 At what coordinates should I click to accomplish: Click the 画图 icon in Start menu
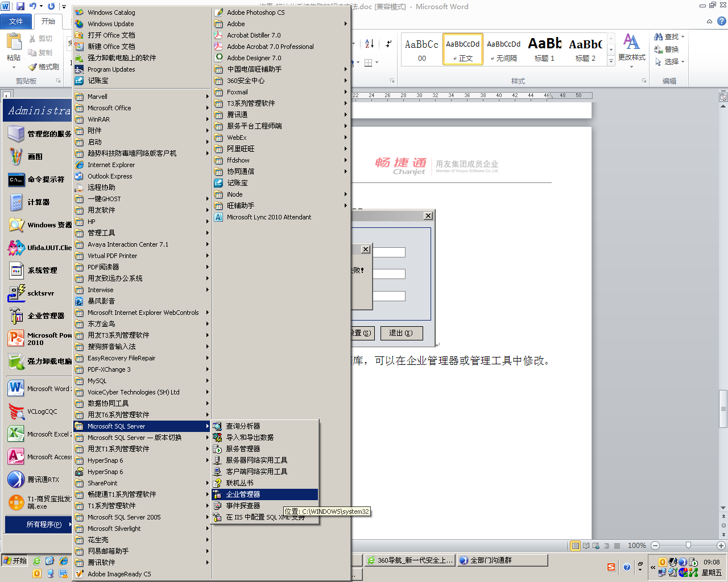[16, 157]
